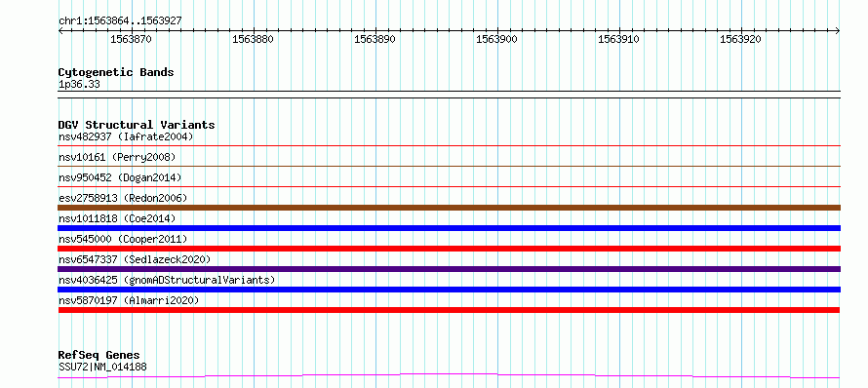Click the brown esv2758913 Redon2006 variant bar
868x388 pixels.
click(x=450, y=208)
